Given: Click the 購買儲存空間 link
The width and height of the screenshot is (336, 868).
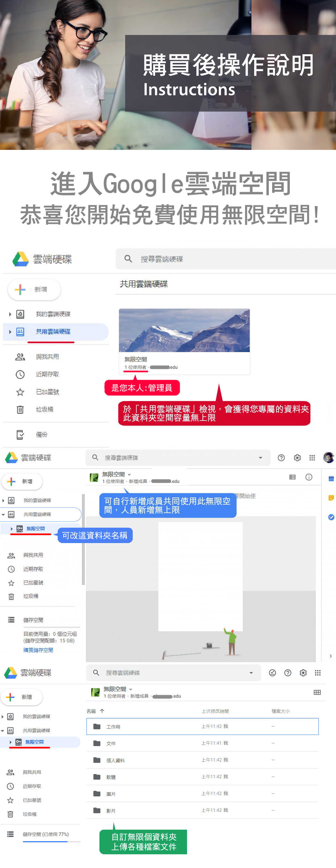Looking at the screenshot, I should point(38,650).
